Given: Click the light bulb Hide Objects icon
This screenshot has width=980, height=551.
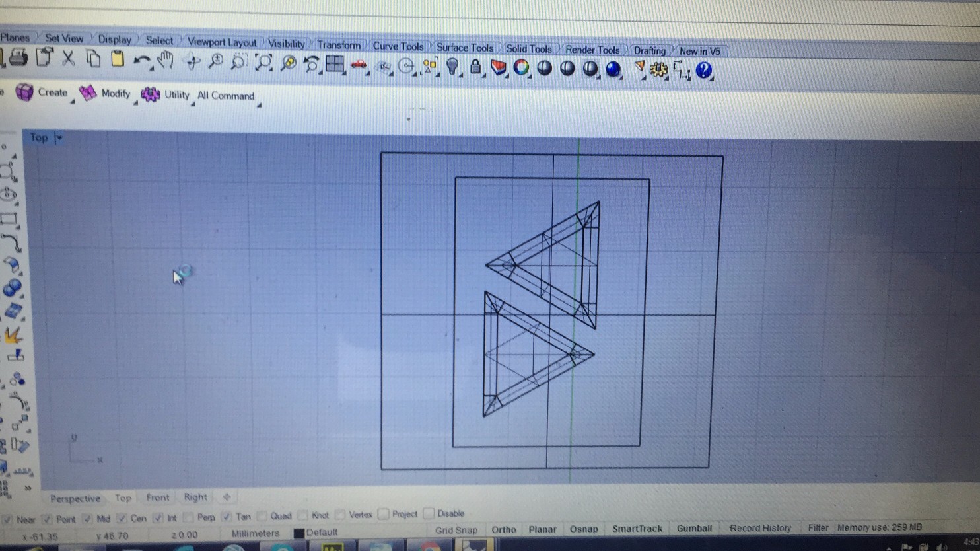Looking at the screenshot, I should (x=452, y=66).
